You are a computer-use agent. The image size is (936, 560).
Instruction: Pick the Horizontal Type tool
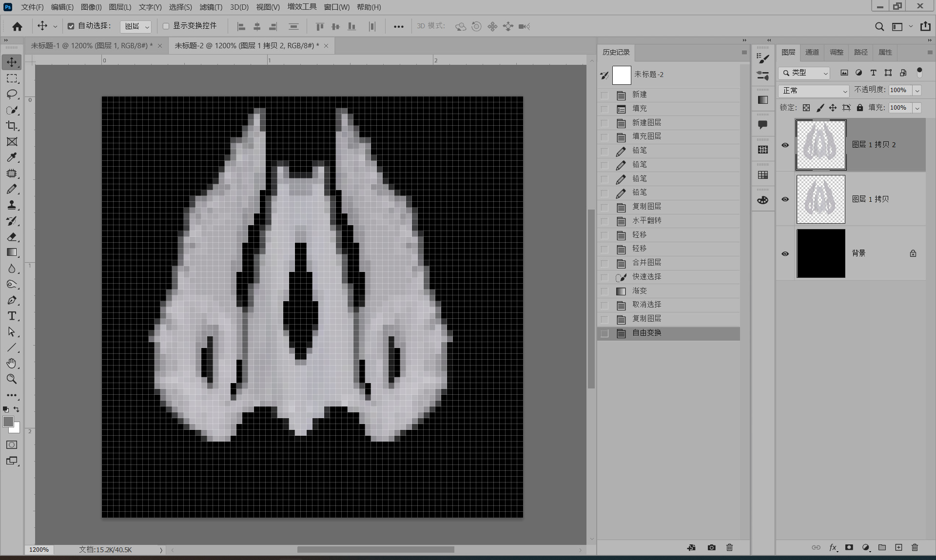[12, 316]
